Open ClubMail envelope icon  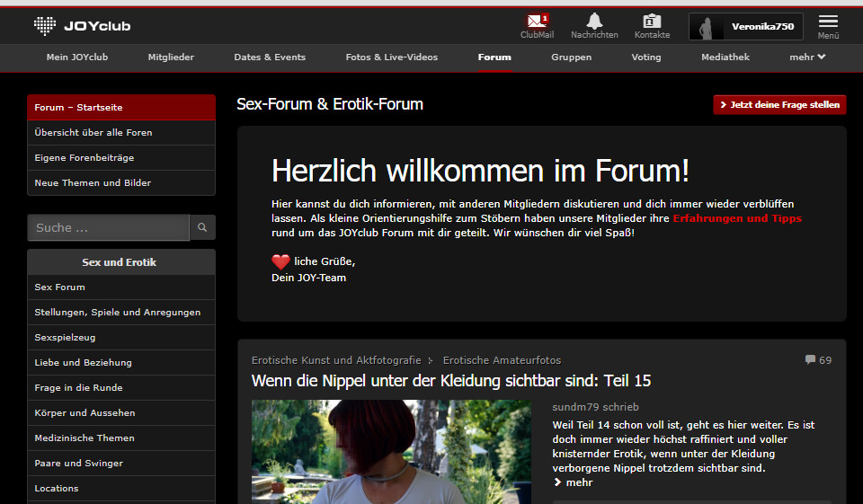click(x=537, y=21)
